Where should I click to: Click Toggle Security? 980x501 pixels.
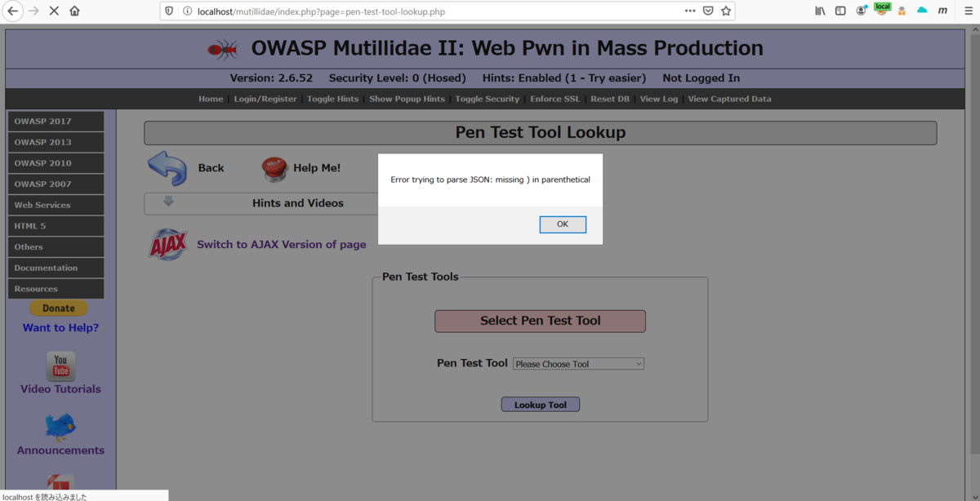487,99
